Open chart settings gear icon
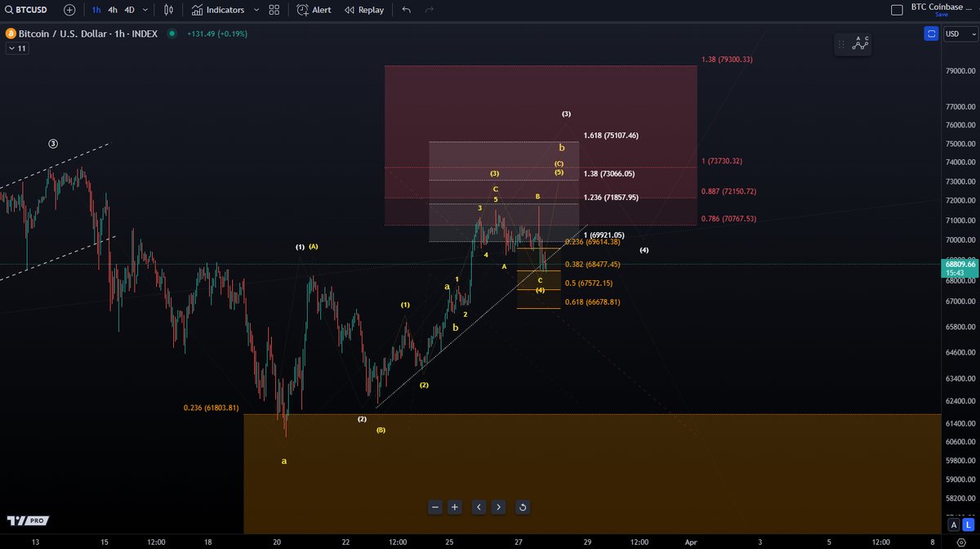The width and height of the screenshot is (980, 549). coord(960,542)
